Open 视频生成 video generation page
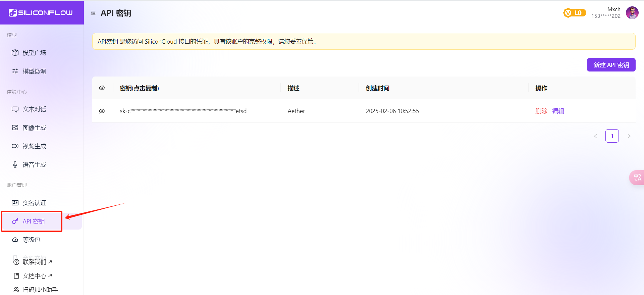The height and width of the screenshot is (295, 644). click(34, 146)
